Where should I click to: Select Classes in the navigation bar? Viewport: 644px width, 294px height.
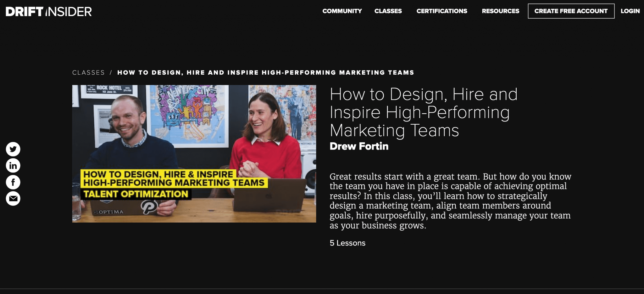pyautogui.click(x=388, y=11)
